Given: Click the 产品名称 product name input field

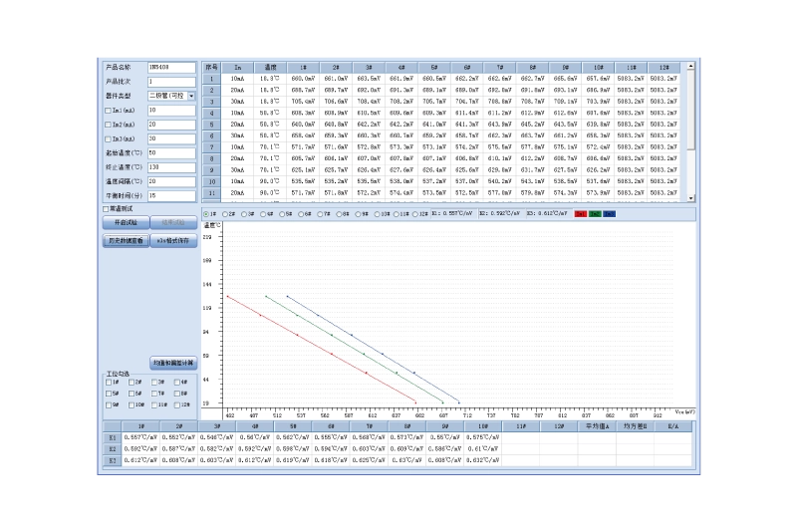Looking at the screenshot, I should pos(171,68).
